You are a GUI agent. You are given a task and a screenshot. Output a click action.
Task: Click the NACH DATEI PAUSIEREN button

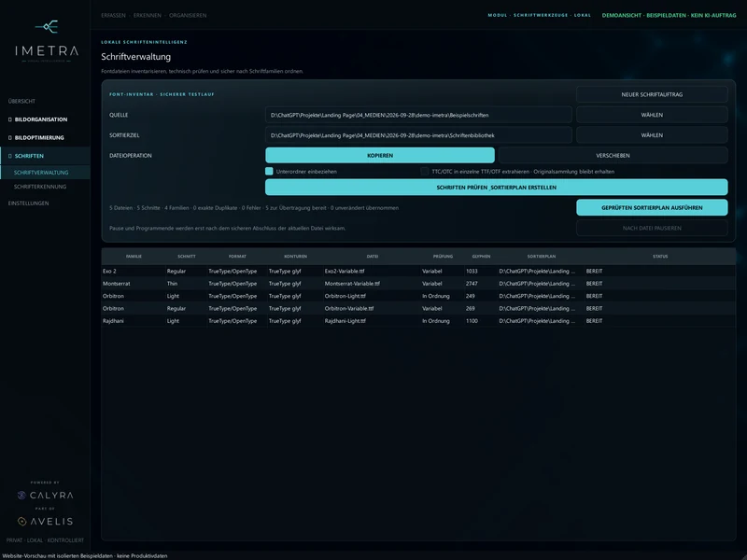[x=652, y=228]
